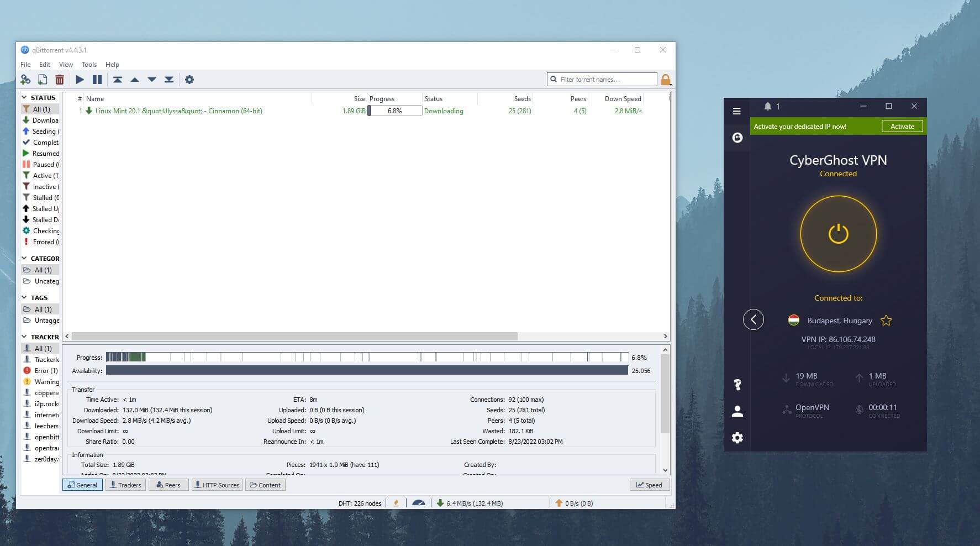The width and height of the screenshot is (980, 546).
Task: Open the Edit menu
Action: 45,65
